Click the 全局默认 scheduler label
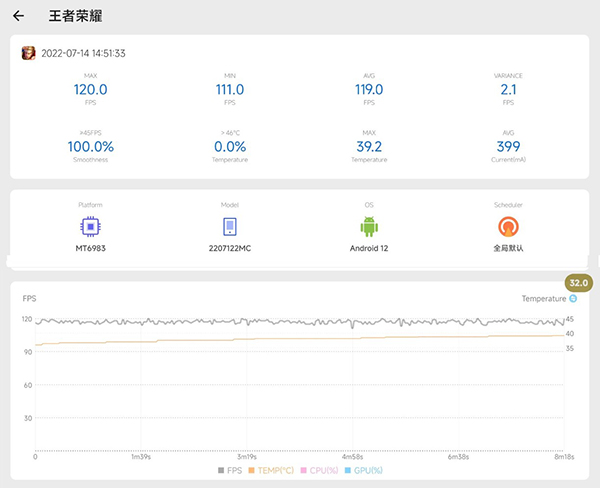 click(509, 247)
